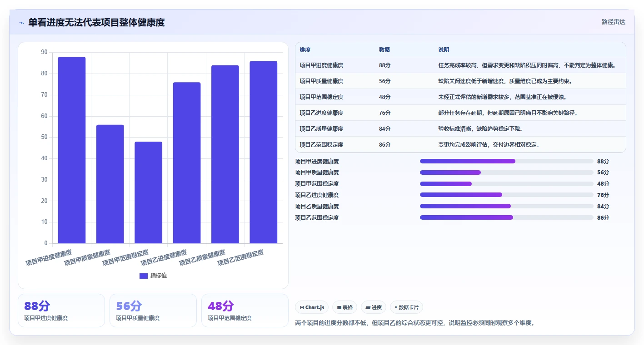Screen dimensions: 644x345
Task: Click the 维度 table column header
Action: [305, 50]
